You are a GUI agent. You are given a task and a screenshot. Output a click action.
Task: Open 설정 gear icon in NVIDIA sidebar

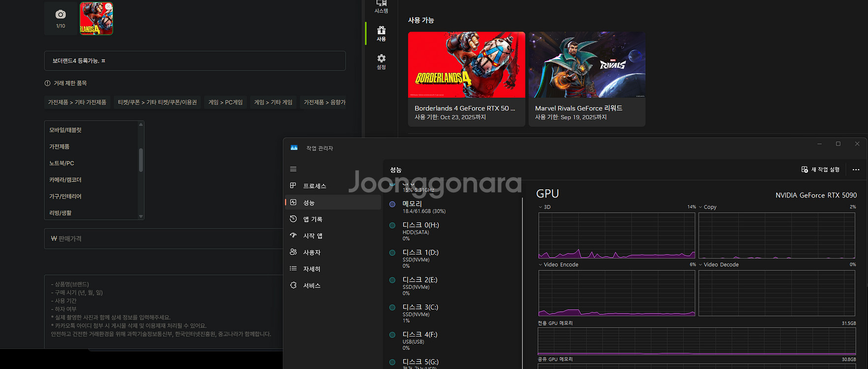pyautogui.click(x=381, y=61)
